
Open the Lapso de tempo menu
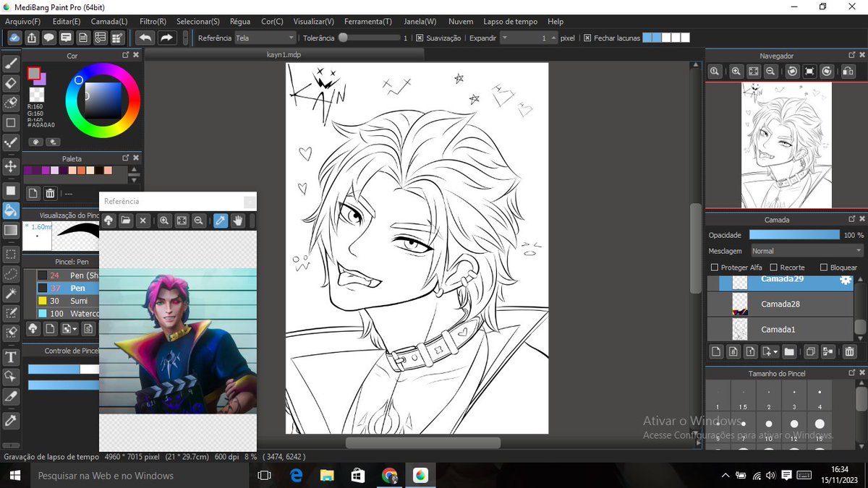coord(510,22)
